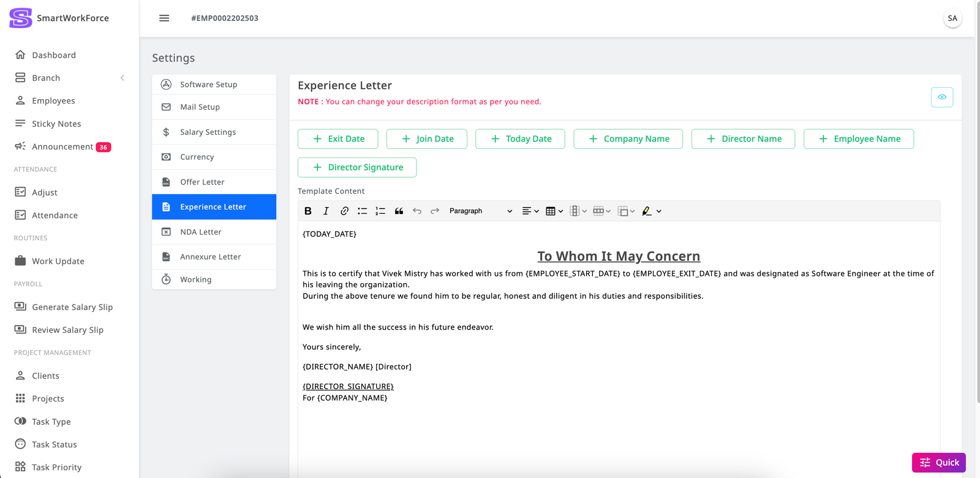Add the Employee Name placeholder
Viewport: 980px width, 478px height.
[858, 139]
